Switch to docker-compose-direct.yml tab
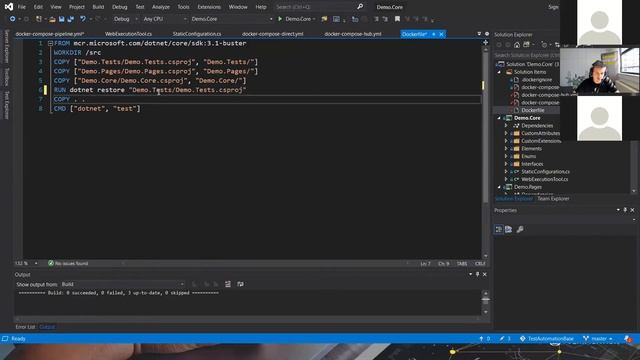Image resolution: width=640 pixels, height=360 pixels. (x=273, y=34)
